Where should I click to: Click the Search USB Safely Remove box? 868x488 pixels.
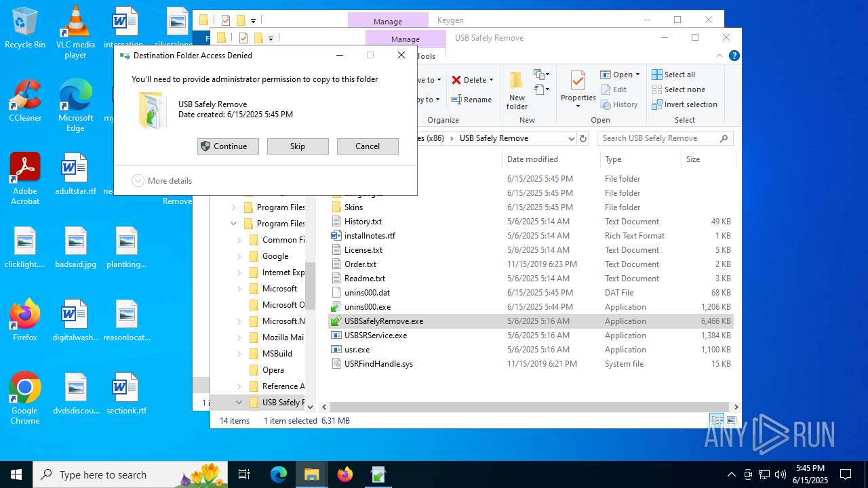pyautogui.click(x=665, y=138)
